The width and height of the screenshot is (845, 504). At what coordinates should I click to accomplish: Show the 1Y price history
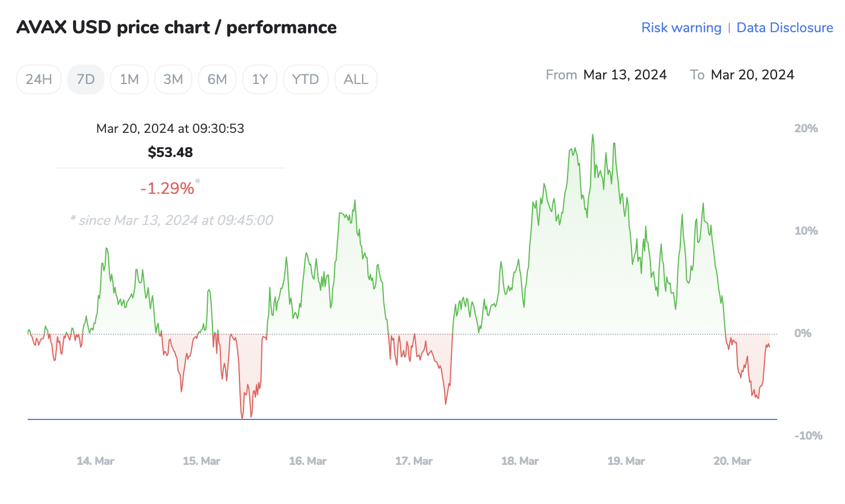[x=260, y=79]
